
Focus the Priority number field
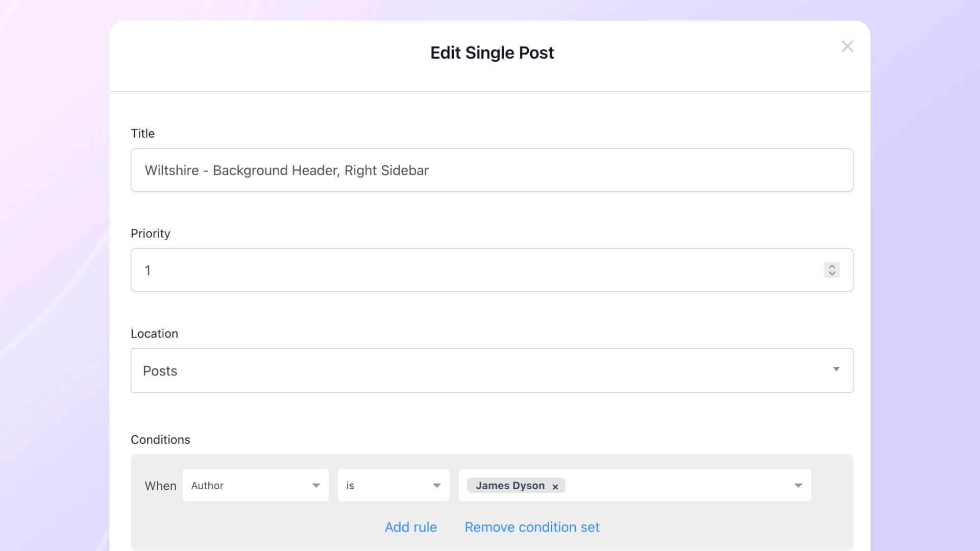[x=475, y=270]
